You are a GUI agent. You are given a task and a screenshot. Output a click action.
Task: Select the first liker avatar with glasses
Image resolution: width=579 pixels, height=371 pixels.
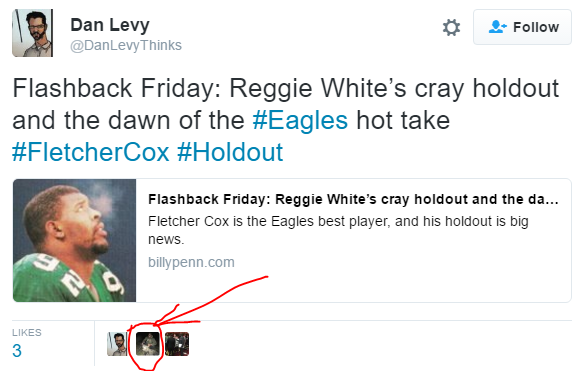click(117, 344)
